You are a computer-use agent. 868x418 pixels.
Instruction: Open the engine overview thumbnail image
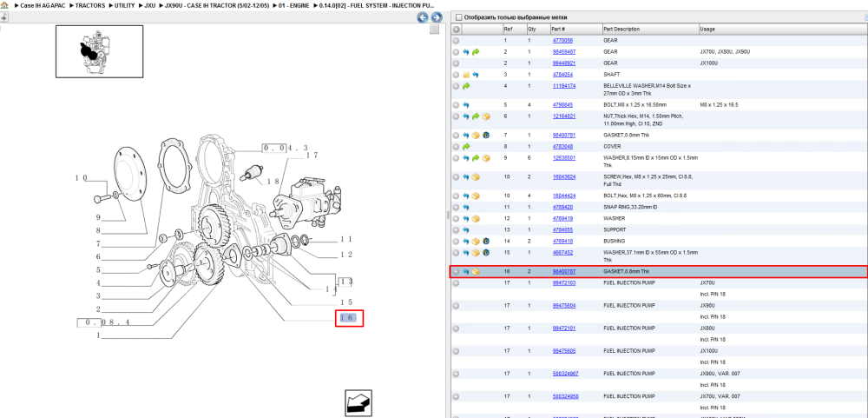[99, 51]
